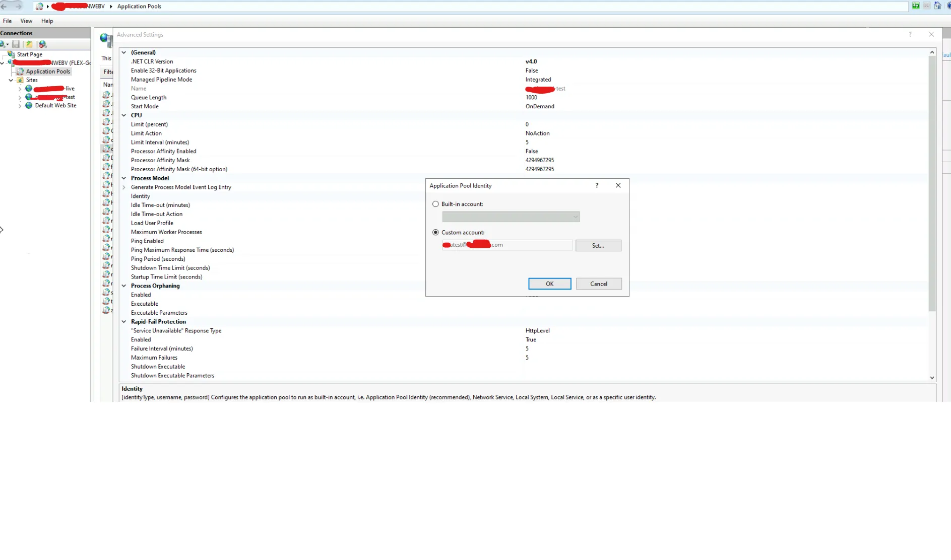
Task: Collapse the CPU section
Action: pyautogui.click(x=124, y=115)
